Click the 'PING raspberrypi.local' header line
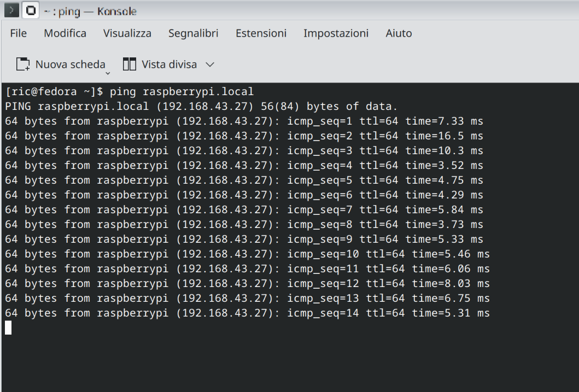579x392 pixels. 201,106
